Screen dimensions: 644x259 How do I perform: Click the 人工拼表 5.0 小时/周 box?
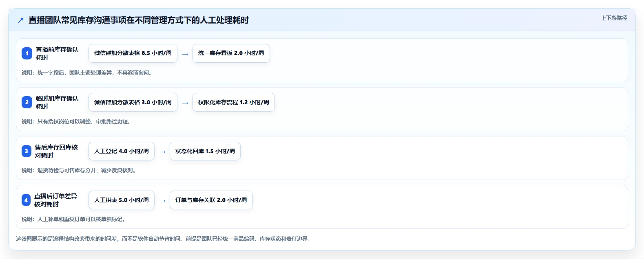pos(122,200)
